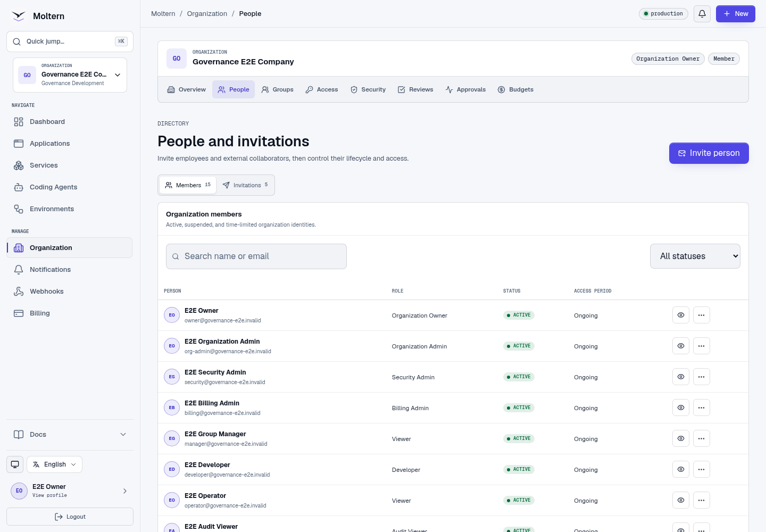Screen dimensions: 766x532
Task: Open the Quick jump search box
Action: point(70,41)
